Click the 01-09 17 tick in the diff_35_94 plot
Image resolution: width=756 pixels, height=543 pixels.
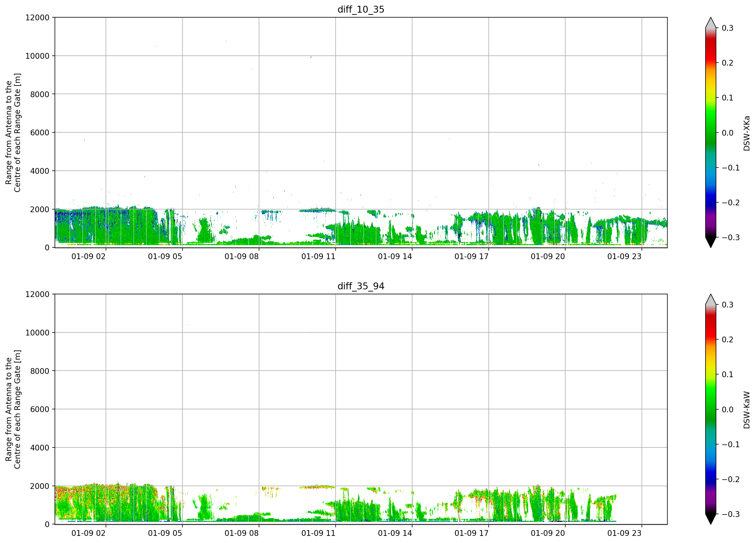(471, 533)
